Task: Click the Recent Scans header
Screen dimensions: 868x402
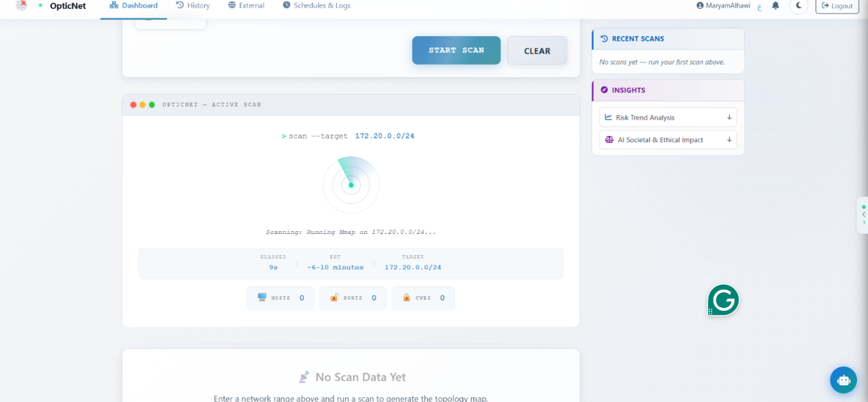Action: coord(668,39)
